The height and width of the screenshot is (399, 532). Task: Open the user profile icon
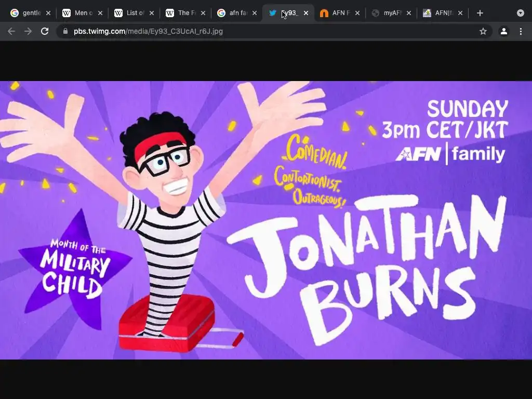pos(504,31)
